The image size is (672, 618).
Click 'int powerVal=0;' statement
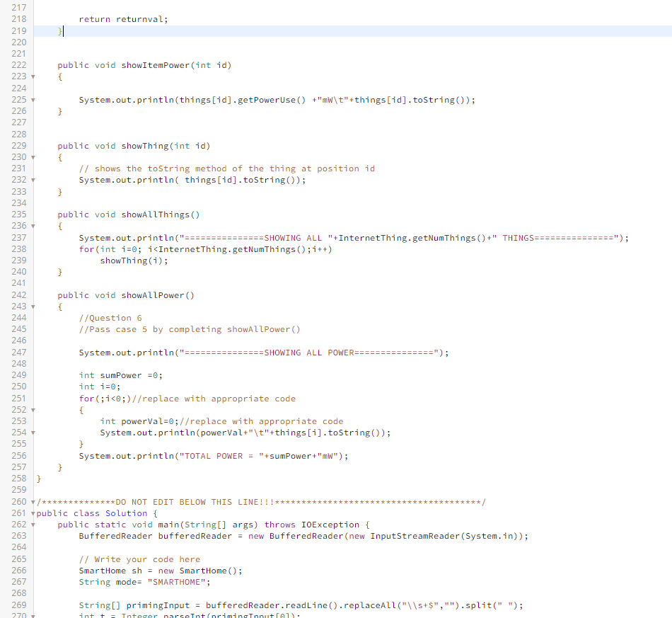pos(139,421)
